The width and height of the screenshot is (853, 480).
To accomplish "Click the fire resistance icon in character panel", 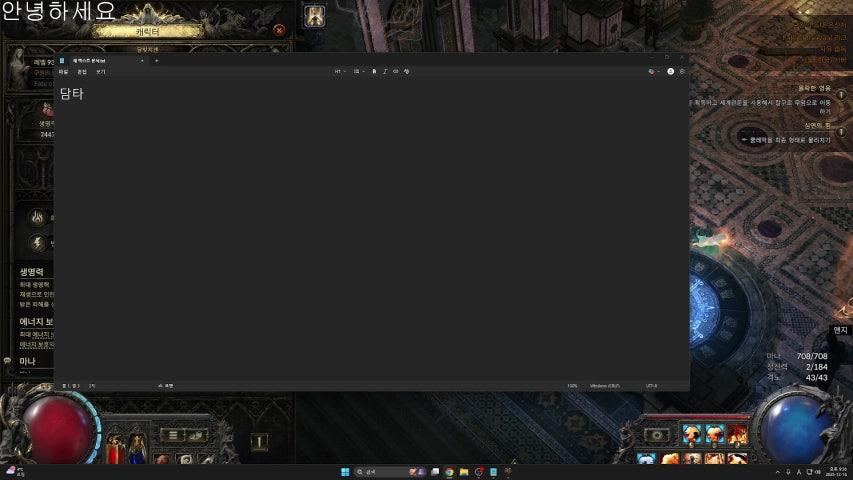I will pyautogui.click(x=38, y=218).
